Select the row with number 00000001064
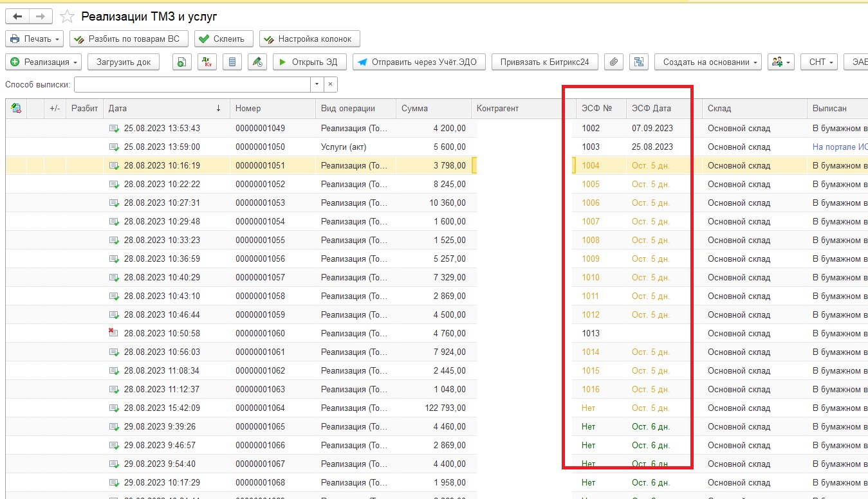This screenshot has width=868, height=499. pos(260,408)
